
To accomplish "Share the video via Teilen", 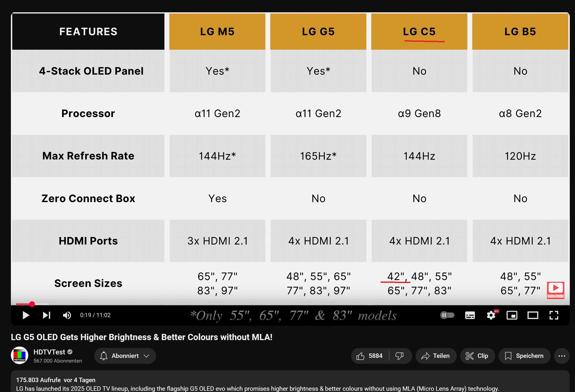I will [436, 356].
